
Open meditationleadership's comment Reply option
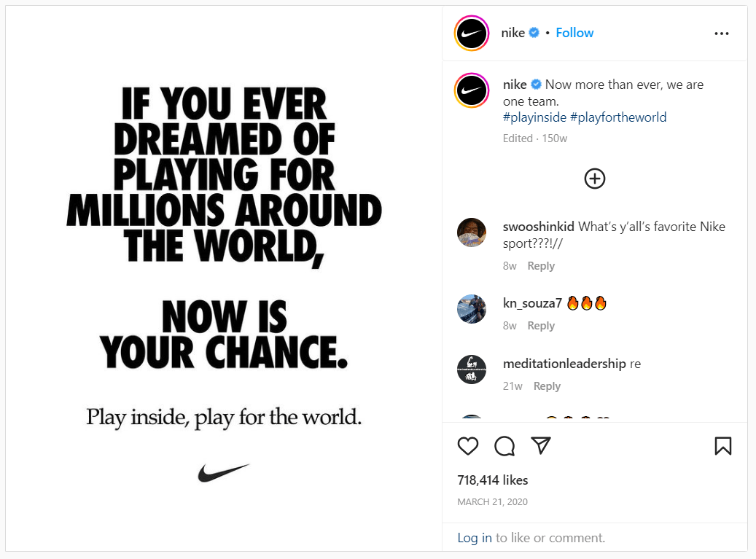pos(547,386)
